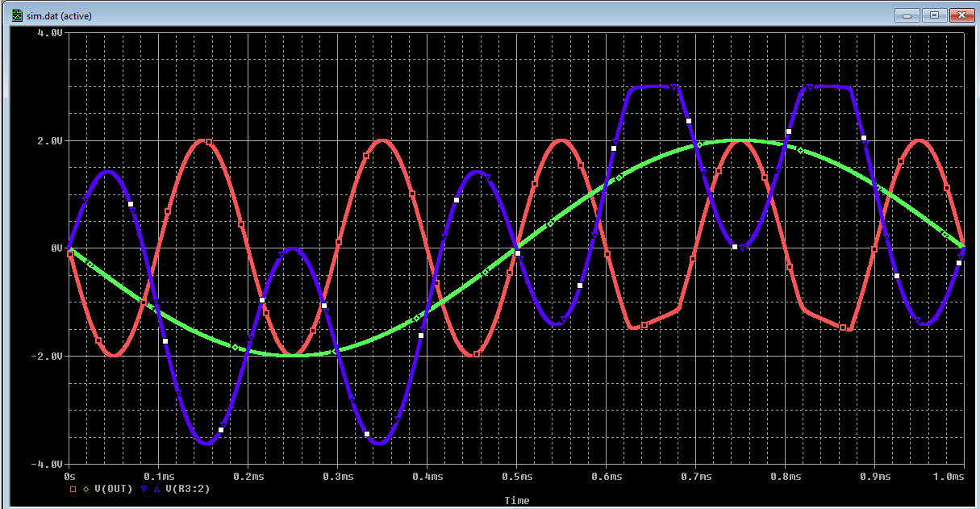Close the sim.dat plot window
Image resolution: width=980 pixels, height=509 pixels.
(x=961, y=15)
